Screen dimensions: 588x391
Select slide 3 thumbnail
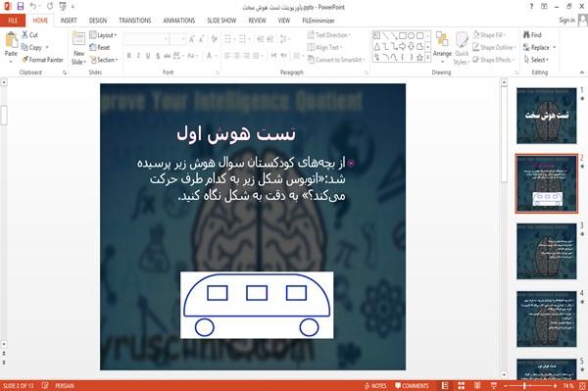tap(547, 251)
